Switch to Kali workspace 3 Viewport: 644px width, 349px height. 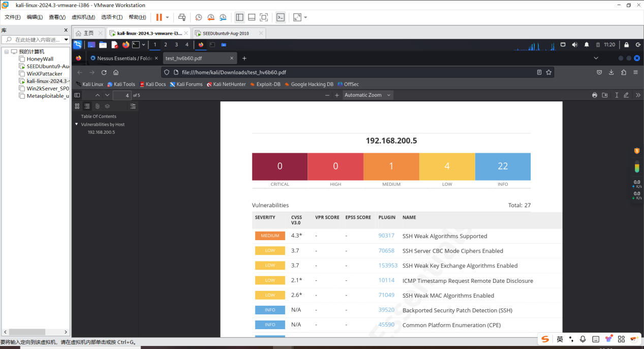pos(176,45)
